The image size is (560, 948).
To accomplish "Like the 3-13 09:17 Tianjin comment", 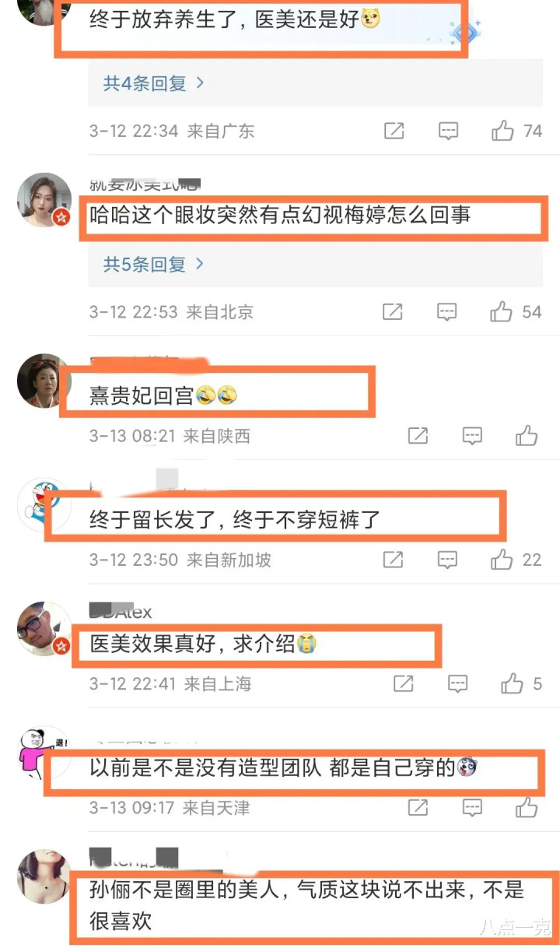I will [527, 808].
